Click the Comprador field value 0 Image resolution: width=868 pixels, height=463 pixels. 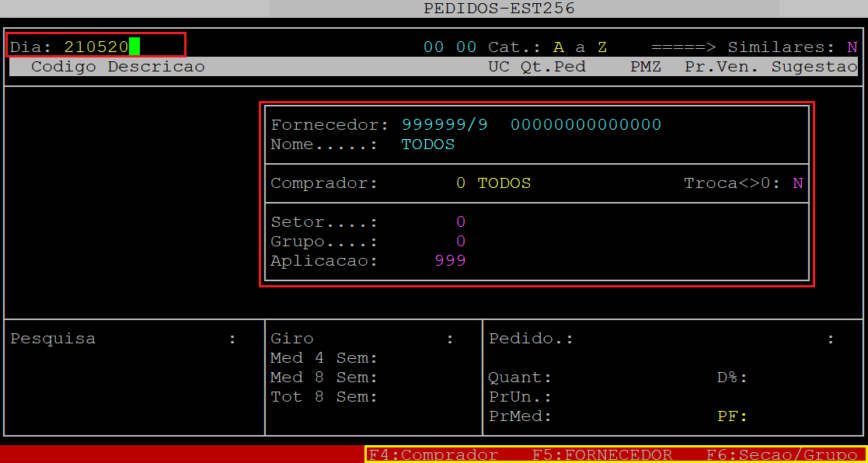[461, 183]
